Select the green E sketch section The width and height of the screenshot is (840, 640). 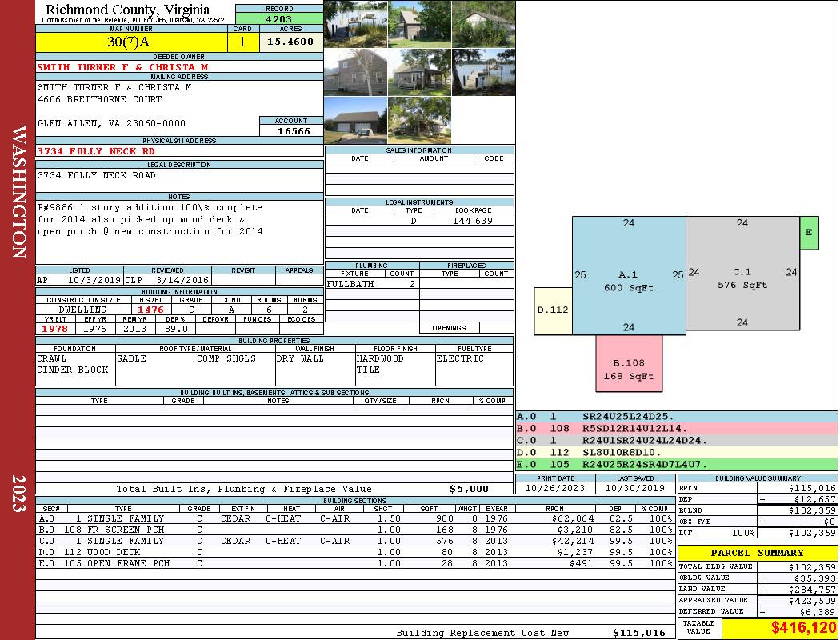click(809, 233)
